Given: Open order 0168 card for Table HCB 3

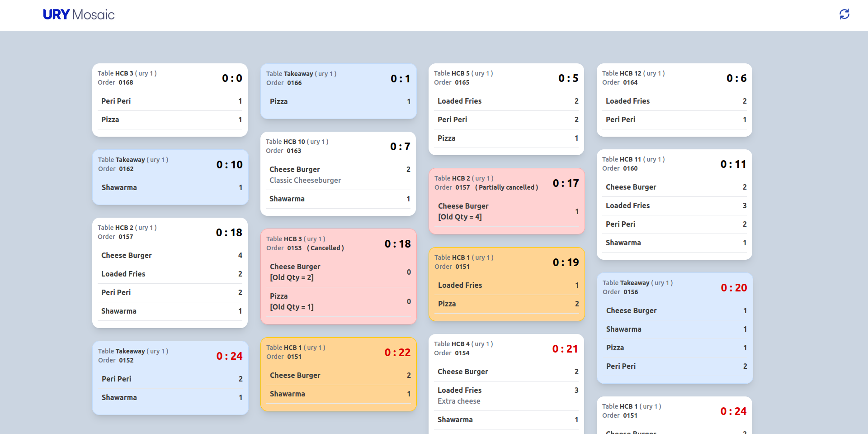Looking at the screenshot, I should click(170, 100).
